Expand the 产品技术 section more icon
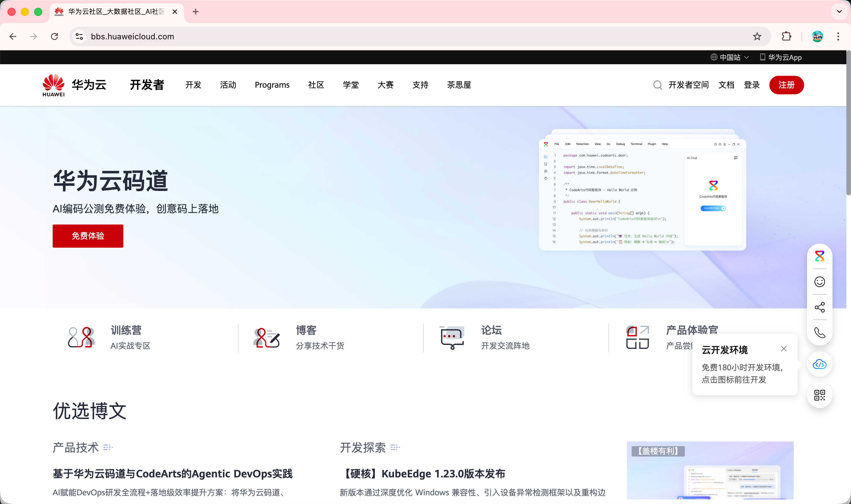851x504 pixels. (x=108, y=447)
